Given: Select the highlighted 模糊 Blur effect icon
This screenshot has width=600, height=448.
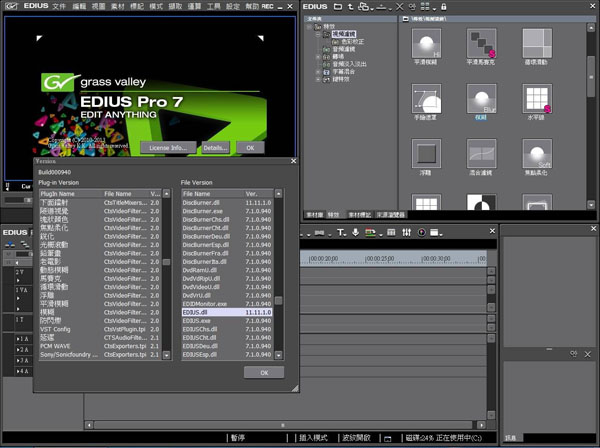Looking at the screenshot, I should coord(481,98).
